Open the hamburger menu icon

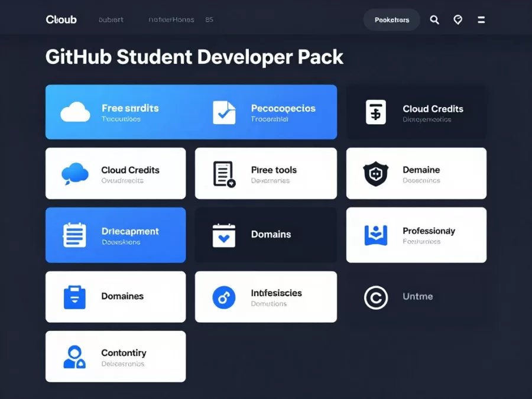pyautogui.click(x=481, y=20)
